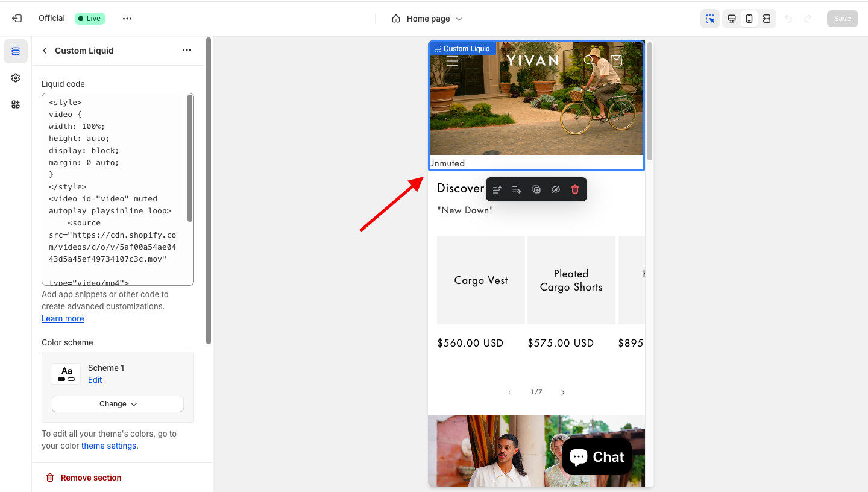Open the Change color scheme dropdown

(x=118, y=404)
